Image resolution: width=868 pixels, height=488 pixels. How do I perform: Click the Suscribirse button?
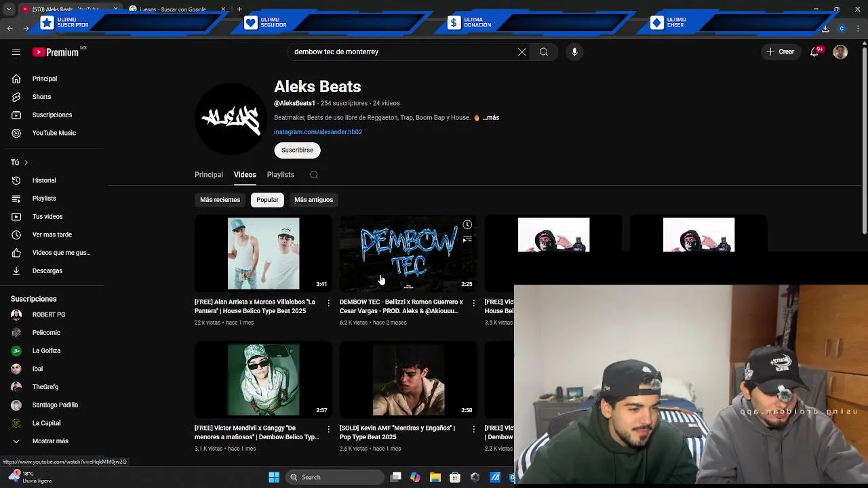coord(297,150)
